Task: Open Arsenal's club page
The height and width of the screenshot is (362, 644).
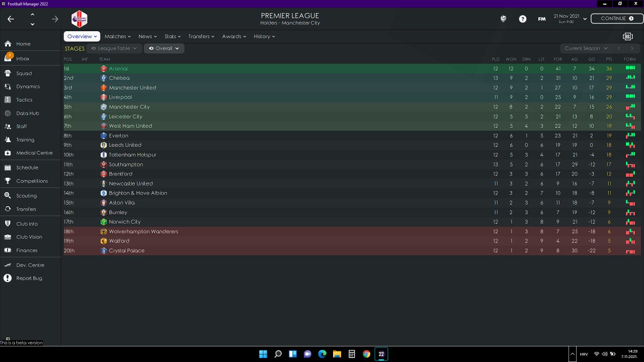Action: coord(118,68)
